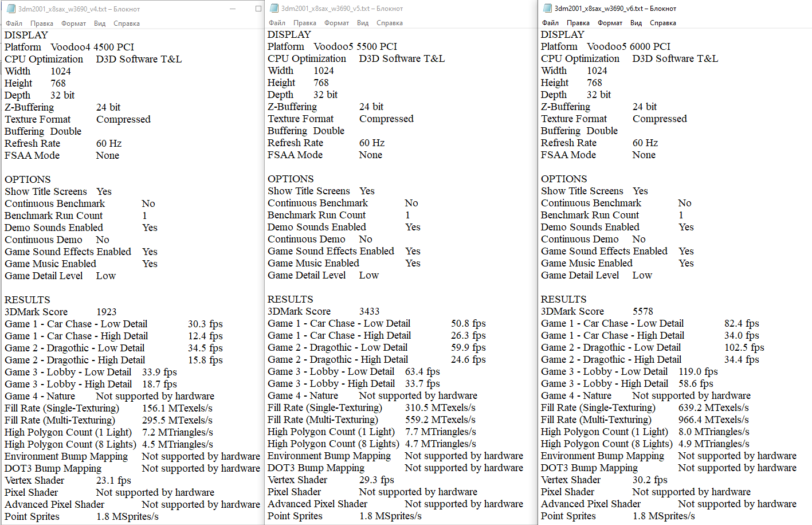Click the text "Voodoo5 6000 PCI"
Screen dimensions: 812x525
click(629, 46)
